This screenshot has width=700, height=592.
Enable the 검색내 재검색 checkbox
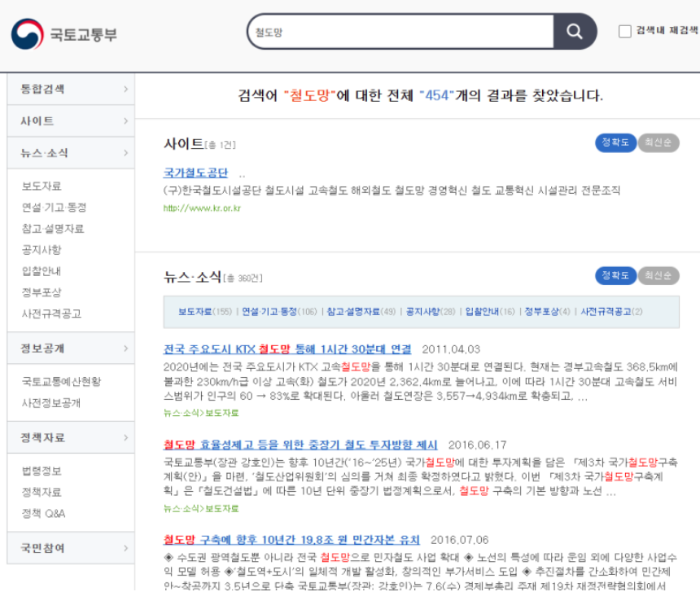click(x=625, y=32)
